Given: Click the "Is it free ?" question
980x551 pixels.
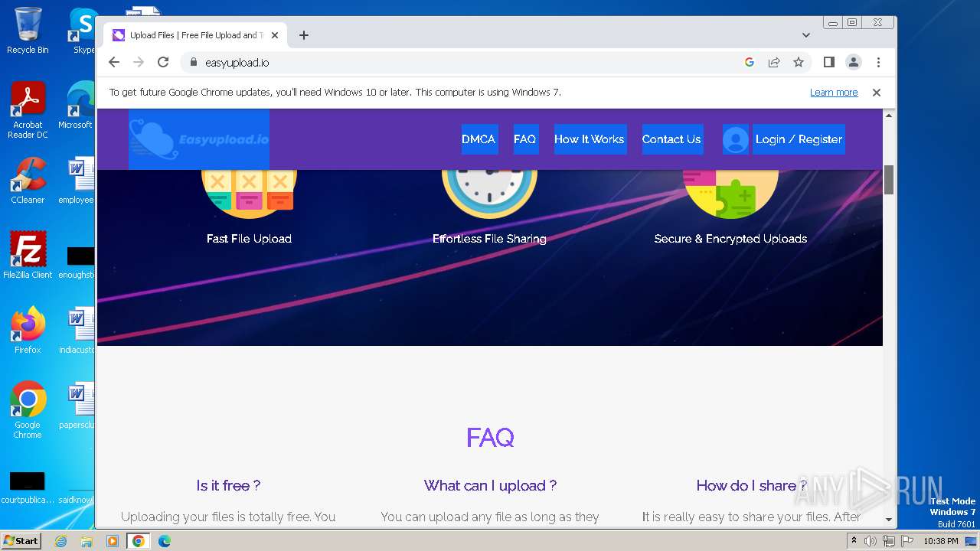Looking at the screenshot, I should tap(228, 485).
